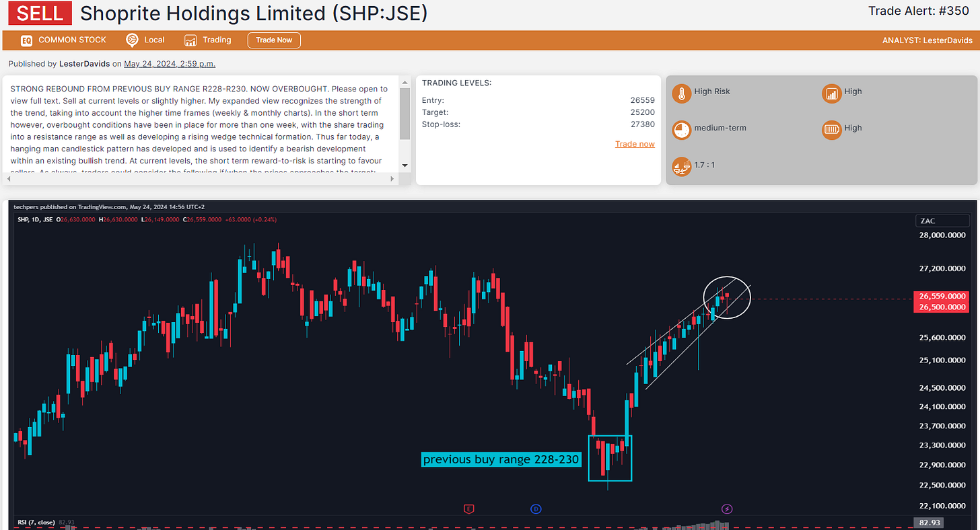This screenshot has width=980, height=530.
Task: Click the Trading chart icon in orange bar
Action: tap(190, 40)
